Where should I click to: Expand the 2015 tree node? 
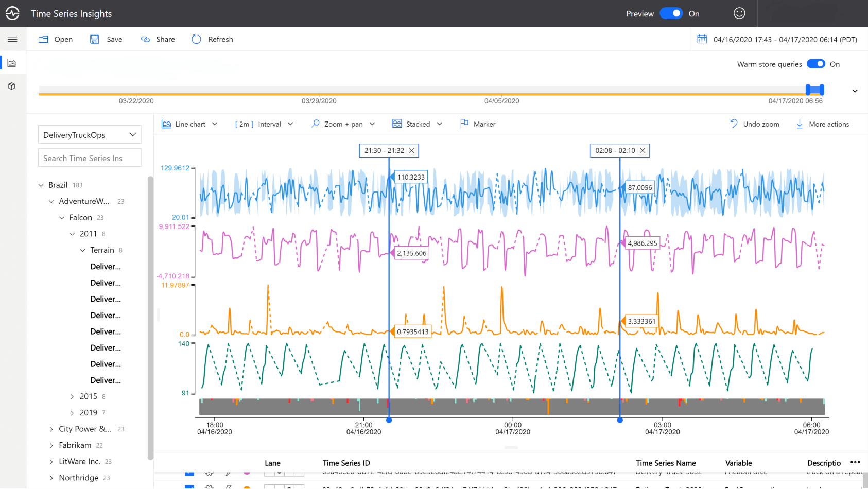point(72,396)
